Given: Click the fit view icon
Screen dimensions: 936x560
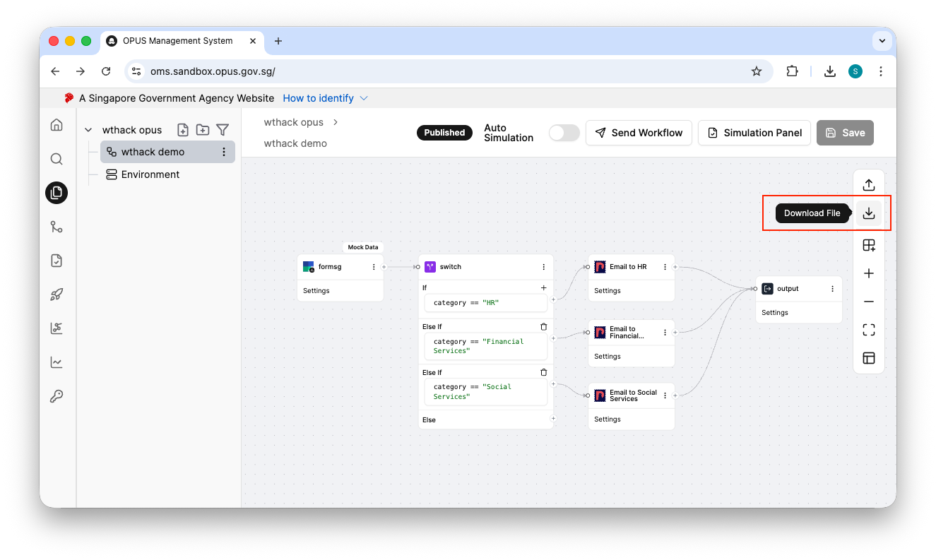Looking at the screenshot, I should [869, 330].
